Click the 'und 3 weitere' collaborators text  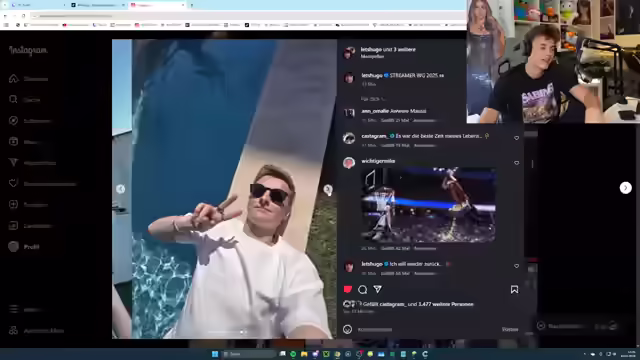pyautogui.click(x=399, y=49)
